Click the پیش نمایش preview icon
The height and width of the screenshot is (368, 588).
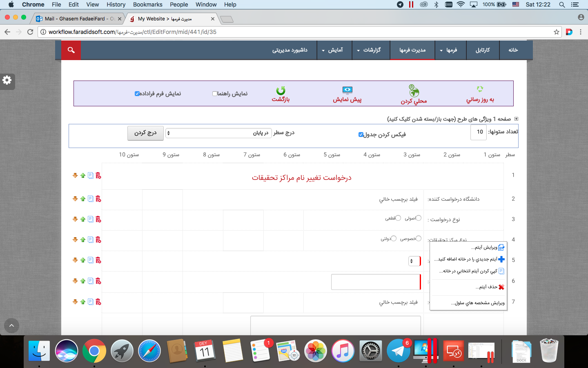(x=347, y=90)
